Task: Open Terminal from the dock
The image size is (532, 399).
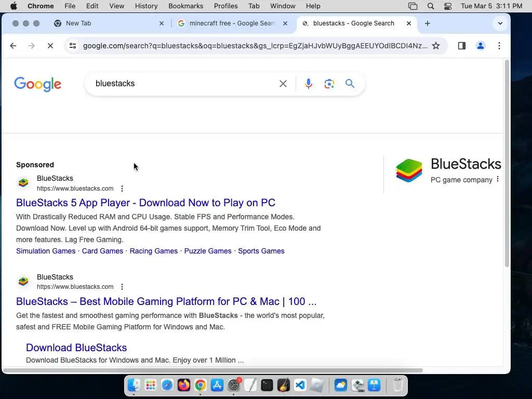Action: tap(267, 385)
